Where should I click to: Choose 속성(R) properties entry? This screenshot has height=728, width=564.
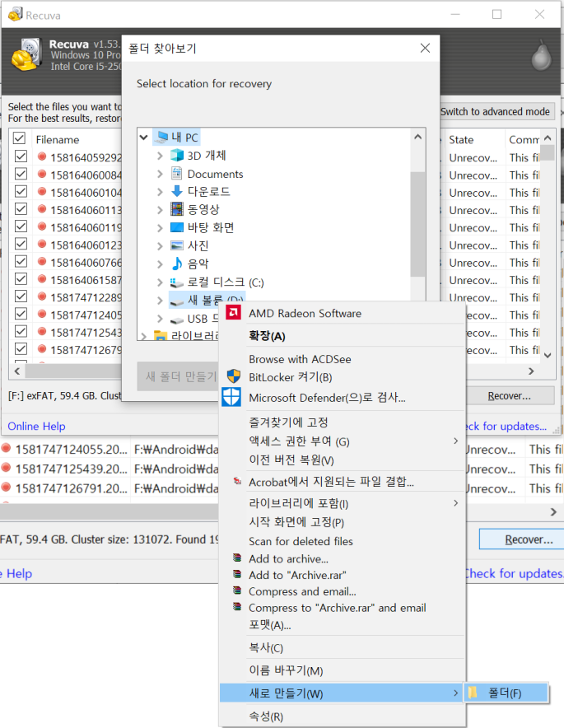click(x=343, y=716)
